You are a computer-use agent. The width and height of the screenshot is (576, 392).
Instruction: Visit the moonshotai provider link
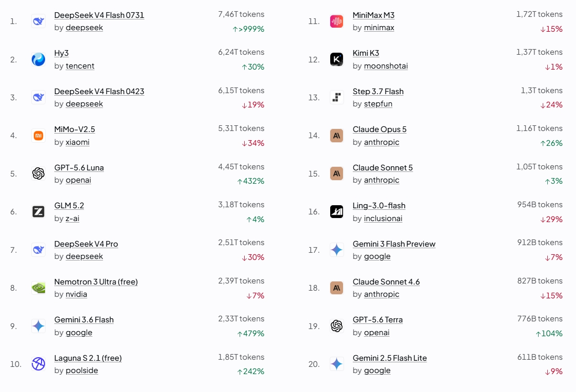[x=386, y=66]
